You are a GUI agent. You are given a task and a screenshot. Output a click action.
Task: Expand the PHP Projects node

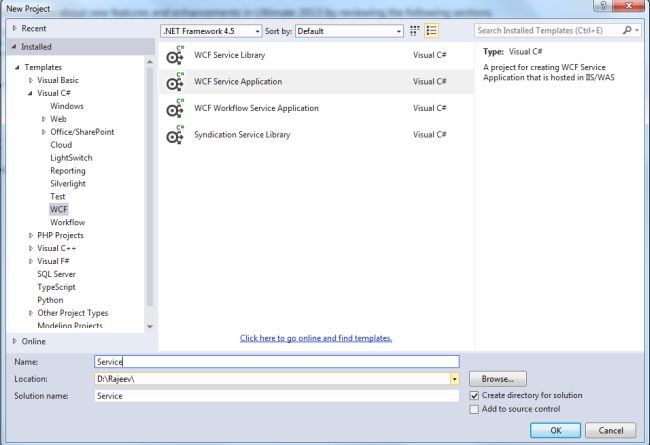click(31, 235)
